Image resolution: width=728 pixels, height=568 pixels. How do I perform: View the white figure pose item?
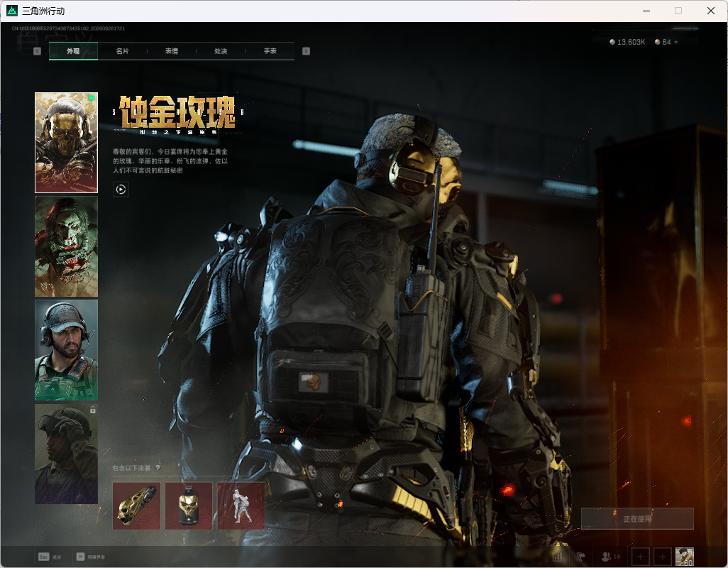coord(241,506)
